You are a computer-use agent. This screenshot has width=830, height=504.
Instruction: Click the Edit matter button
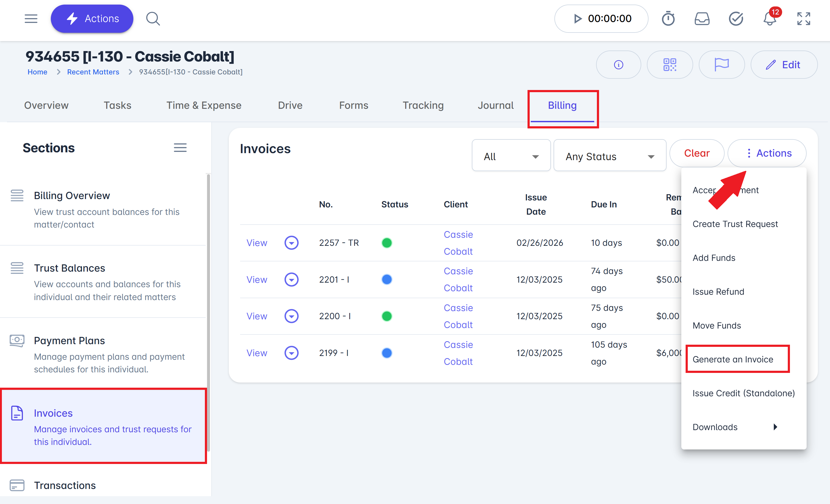(x=784, y=65)
